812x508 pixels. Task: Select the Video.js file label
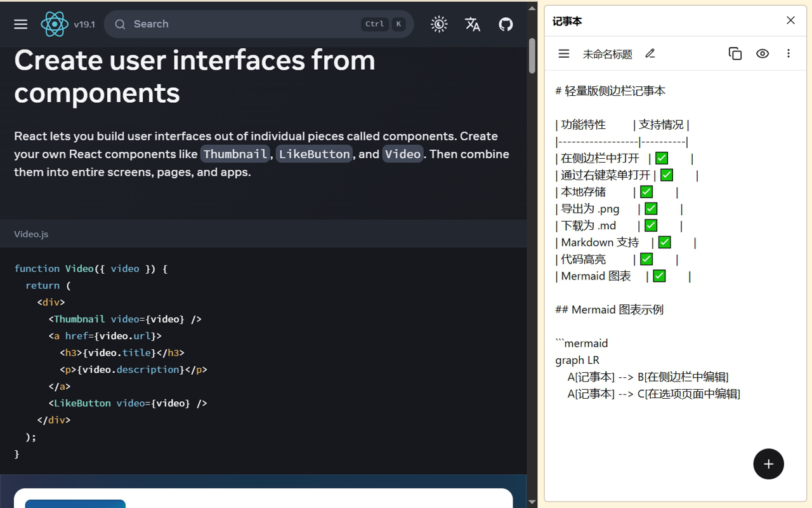31,234
